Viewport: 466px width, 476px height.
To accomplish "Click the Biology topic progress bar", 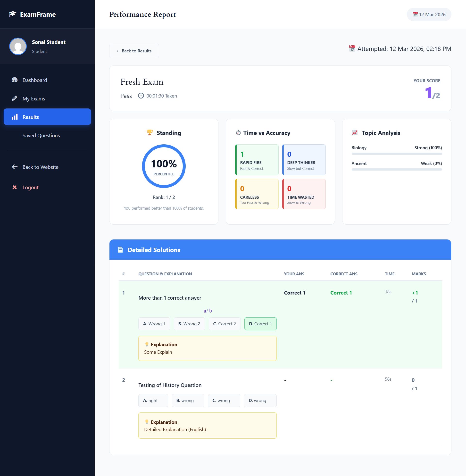I will [397, 154].
